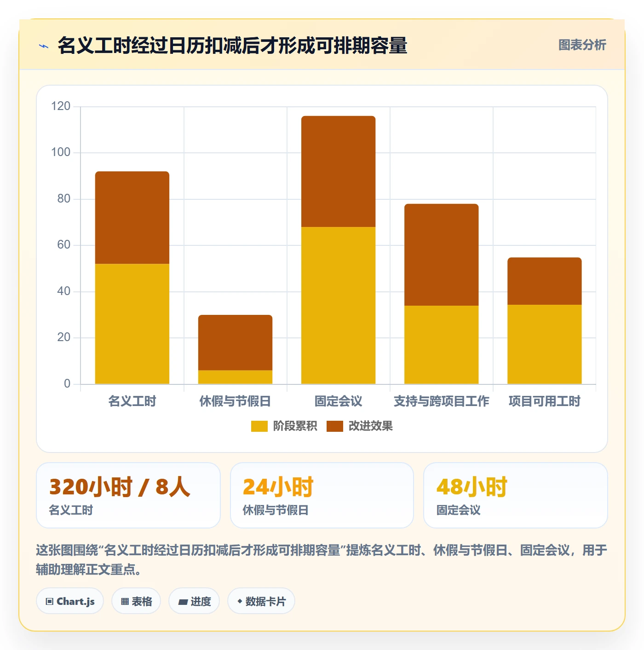Click the yellow segment of the 休假与节假日 bar

point(235,377)
